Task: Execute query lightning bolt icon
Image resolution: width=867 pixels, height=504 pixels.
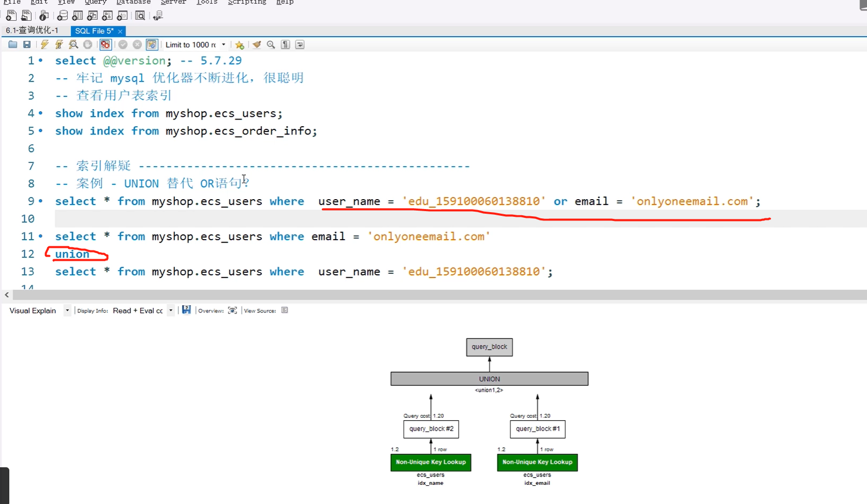Action: pyautogui.click(x=45, y=45)
